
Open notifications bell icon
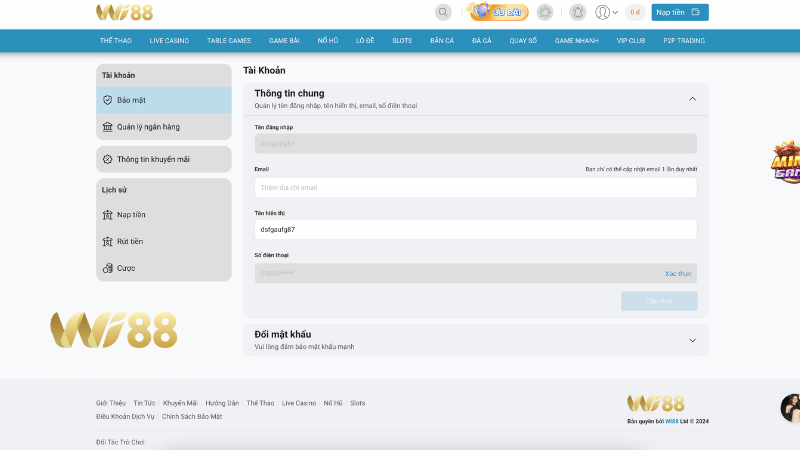pos(577,12)
